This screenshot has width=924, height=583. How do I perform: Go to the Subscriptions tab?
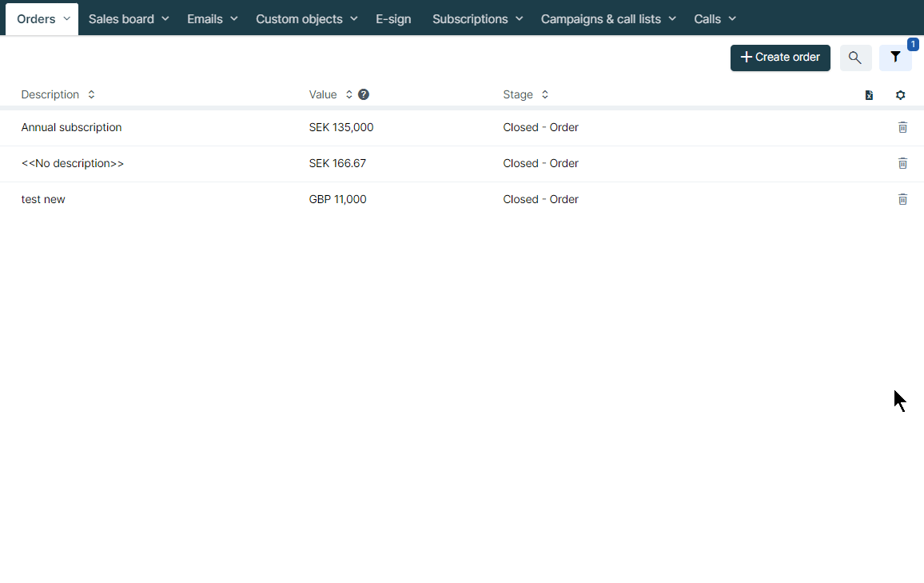tap(470, 19)
